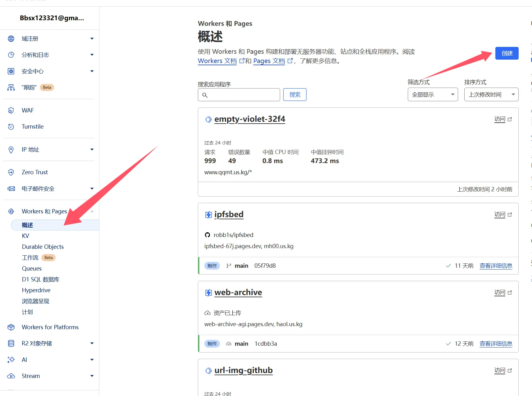
Task: Open D1 SQL 数据库 in the sidebar
Action: 41,279
